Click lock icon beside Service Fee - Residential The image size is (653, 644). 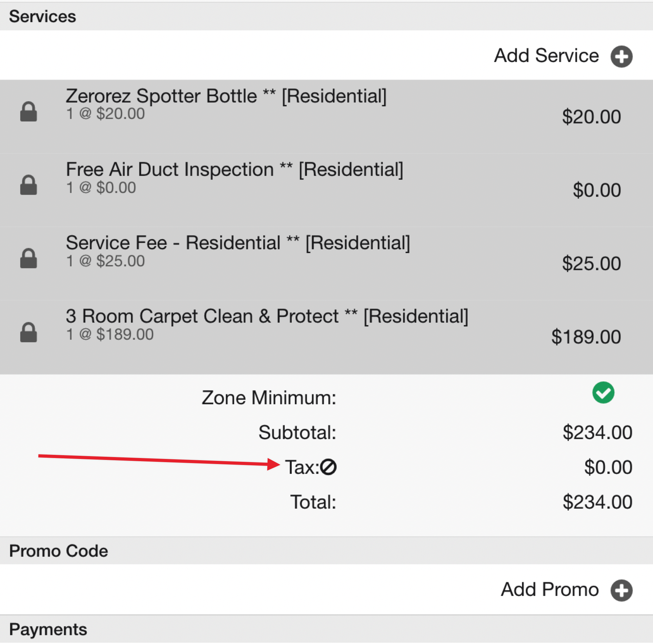click(28, 258)
